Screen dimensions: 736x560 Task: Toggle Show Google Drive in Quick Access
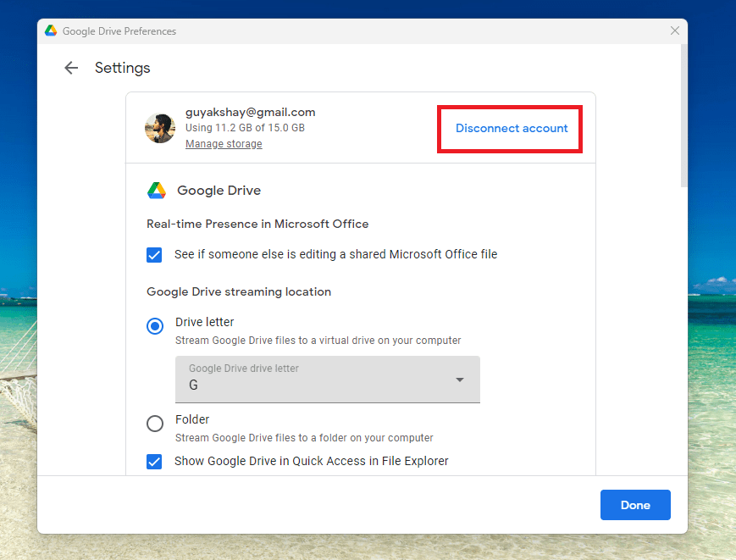point(154,462)
